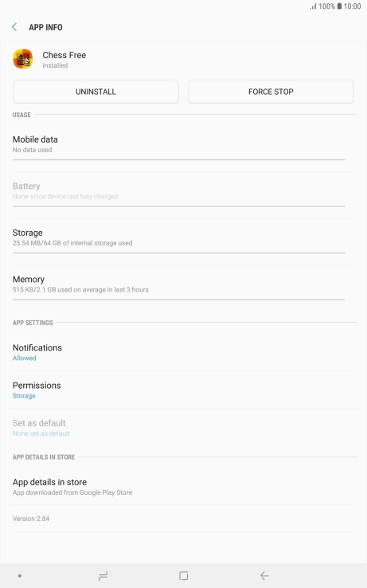Image resolution: width=367 pixels, height=588 pixels.
Task: Tap the home square navigation icon
Action: [x=184, y=575]
